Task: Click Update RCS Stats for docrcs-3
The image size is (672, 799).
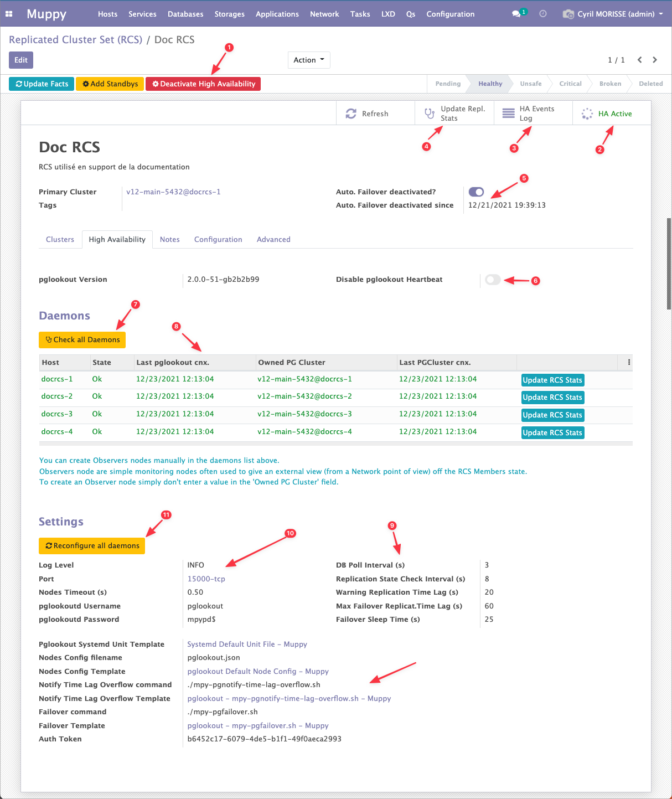Action: pos(552,415)
